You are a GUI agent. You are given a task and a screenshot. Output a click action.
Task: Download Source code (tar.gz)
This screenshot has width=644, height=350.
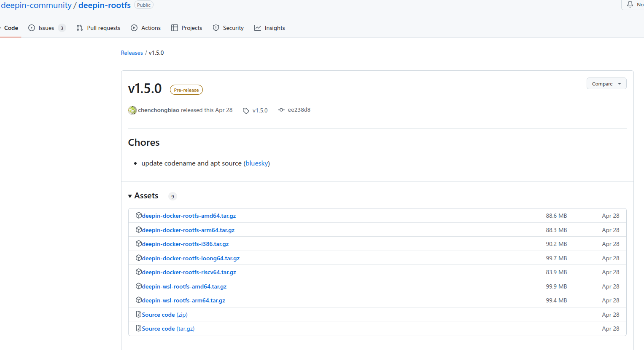click(x=168, y=329)
